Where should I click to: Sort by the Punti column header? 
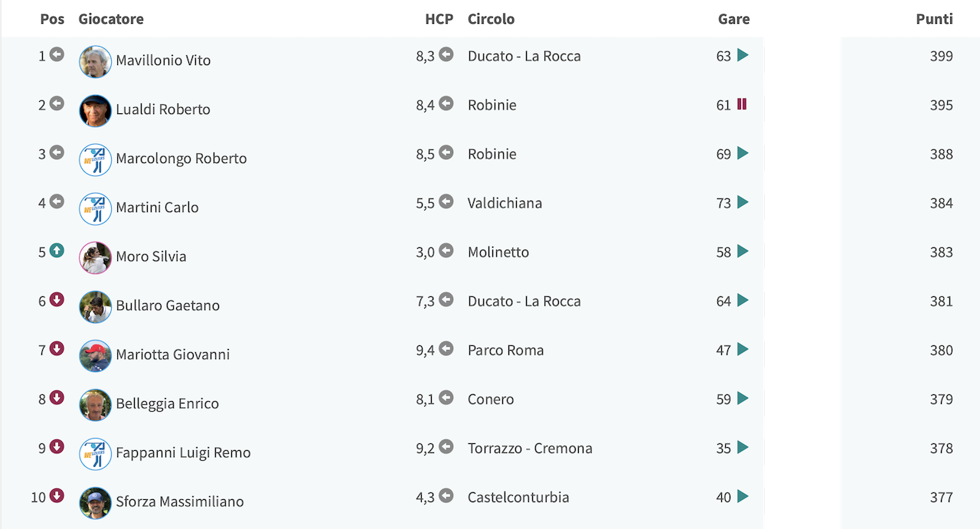point(934,19)
